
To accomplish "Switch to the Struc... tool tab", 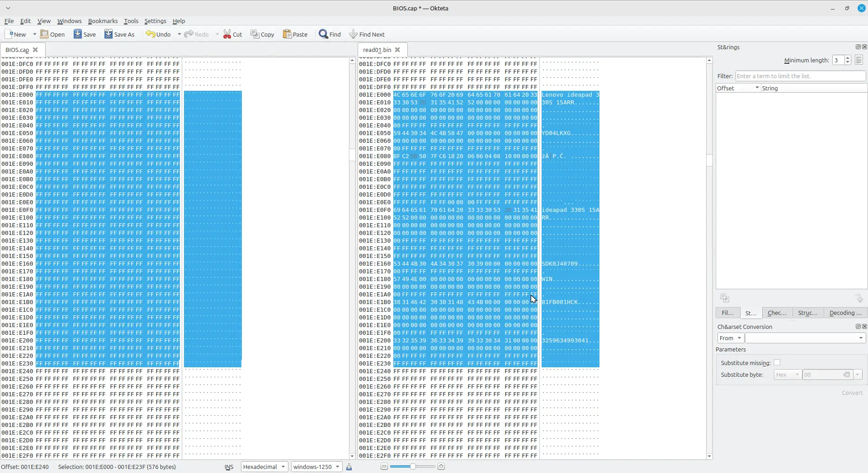I will 807,313.
